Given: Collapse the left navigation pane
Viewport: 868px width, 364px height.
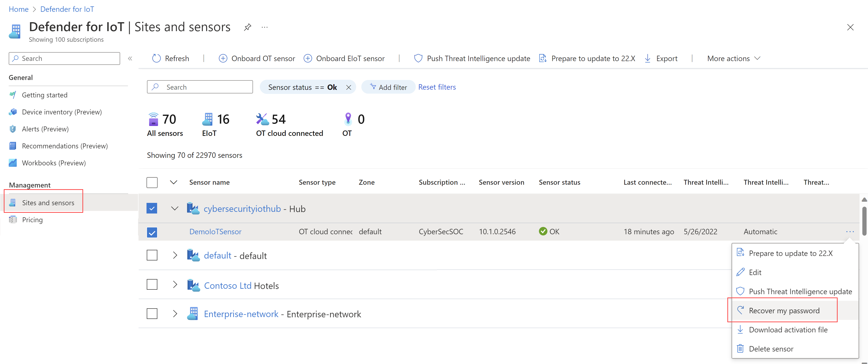Looking at the screenshot, I should point(130,58).
